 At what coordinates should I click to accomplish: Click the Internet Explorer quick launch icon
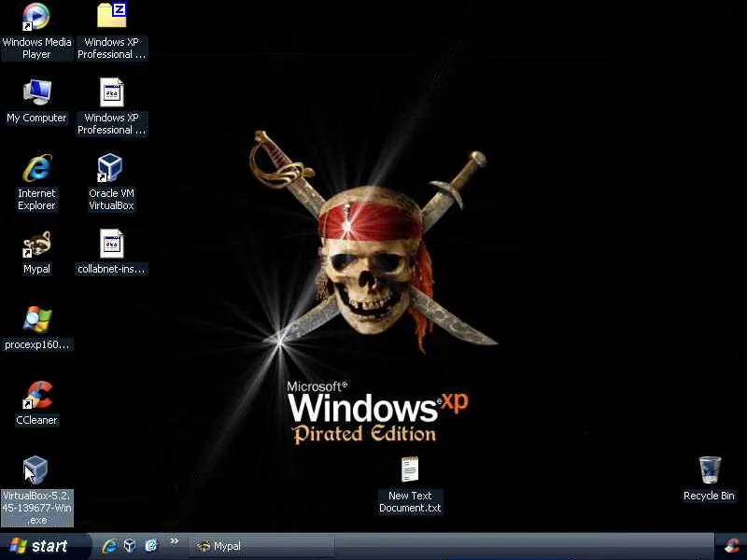[109, 546]
